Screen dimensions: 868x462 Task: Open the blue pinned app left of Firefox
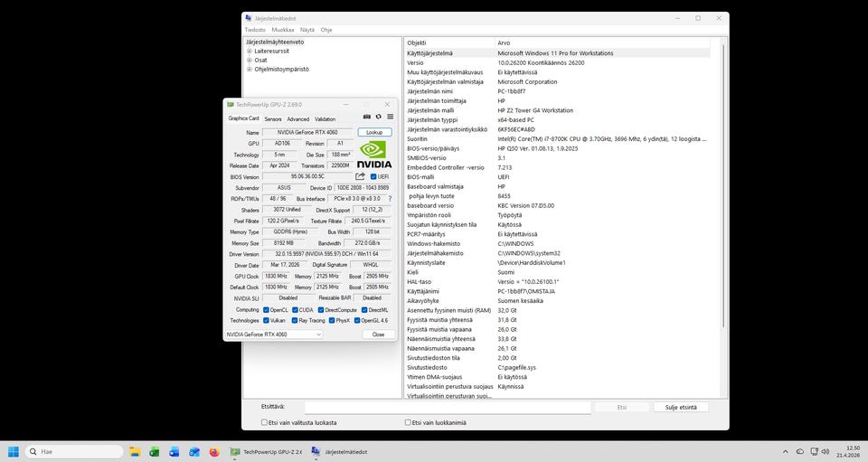[194, 451]
